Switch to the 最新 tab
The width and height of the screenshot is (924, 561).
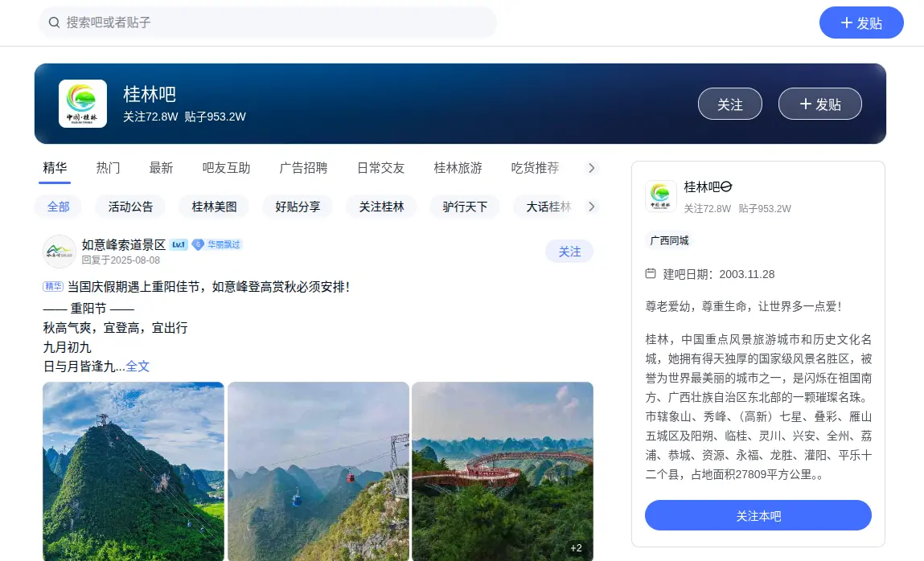[161, 168]
